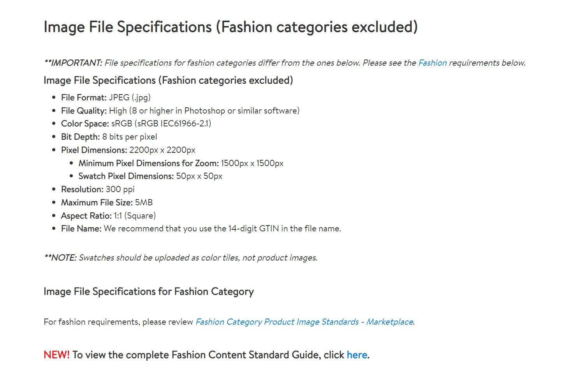Click the "**IMPORTANT:" label text
Image resolution: width=572 pixels, height=392 pixels.
click(73, 63)
